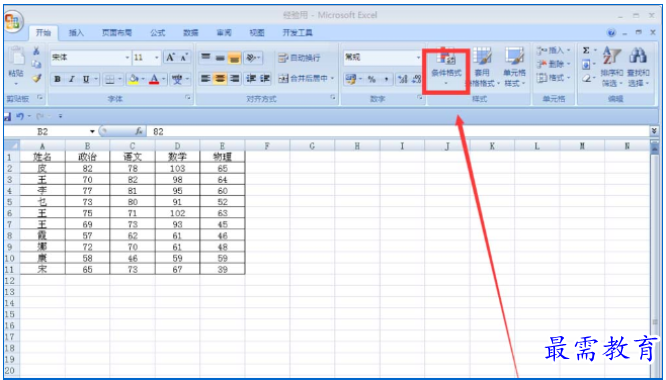Select cell D2 containing 103
Screen dimensions: 666x380
177,168
